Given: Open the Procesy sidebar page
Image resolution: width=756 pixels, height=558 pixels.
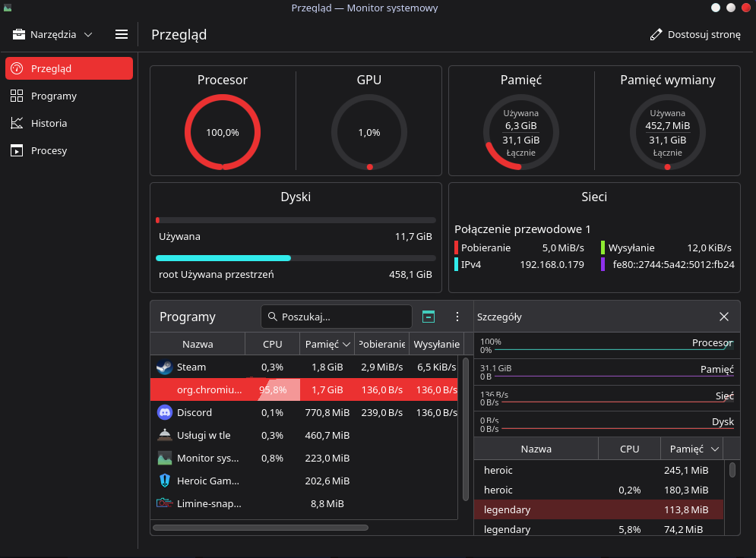Looking at the screenshot, I should [69, 151].
